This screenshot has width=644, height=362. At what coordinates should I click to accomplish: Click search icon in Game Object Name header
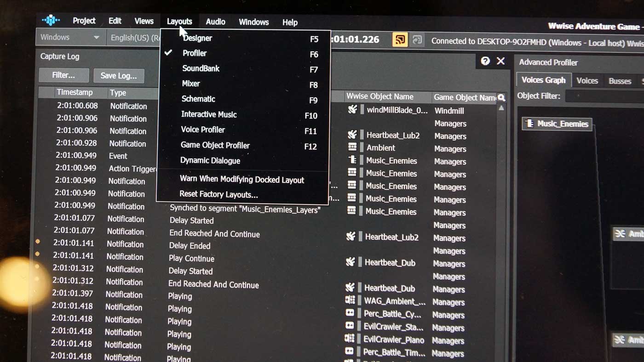coord(501,97)
